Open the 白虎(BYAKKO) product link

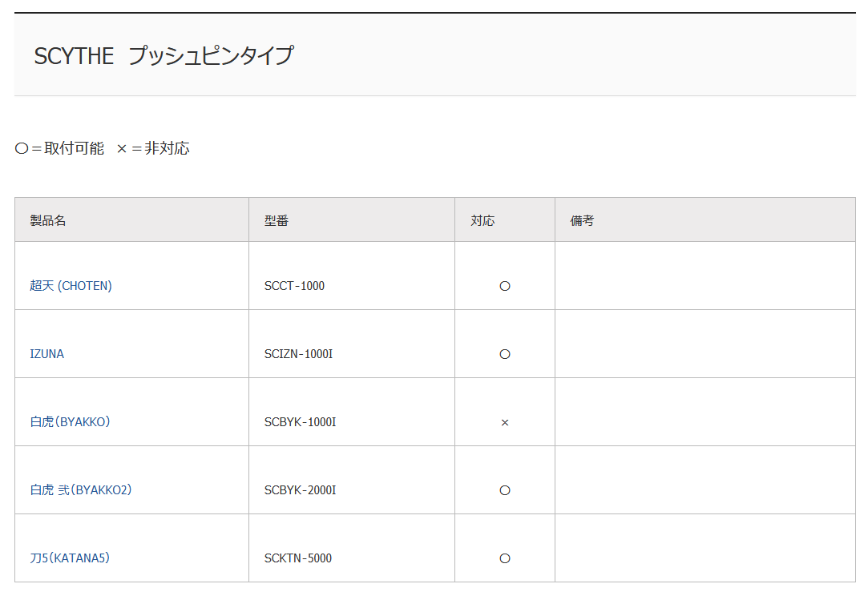tap(70, 421)
